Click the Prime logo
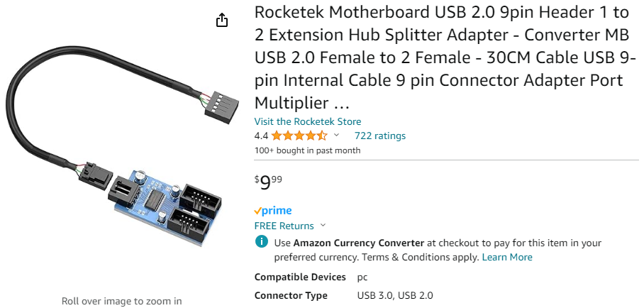Screen dimensions: 644x308 point(273,211)
